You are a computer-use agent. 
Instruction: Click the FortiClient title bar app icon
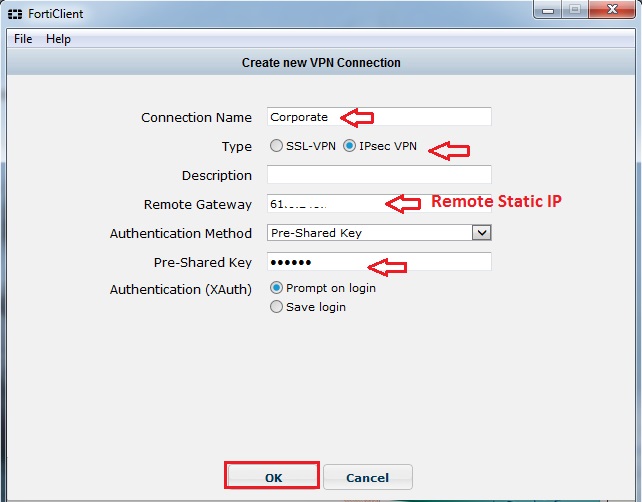tap(15, 14)
